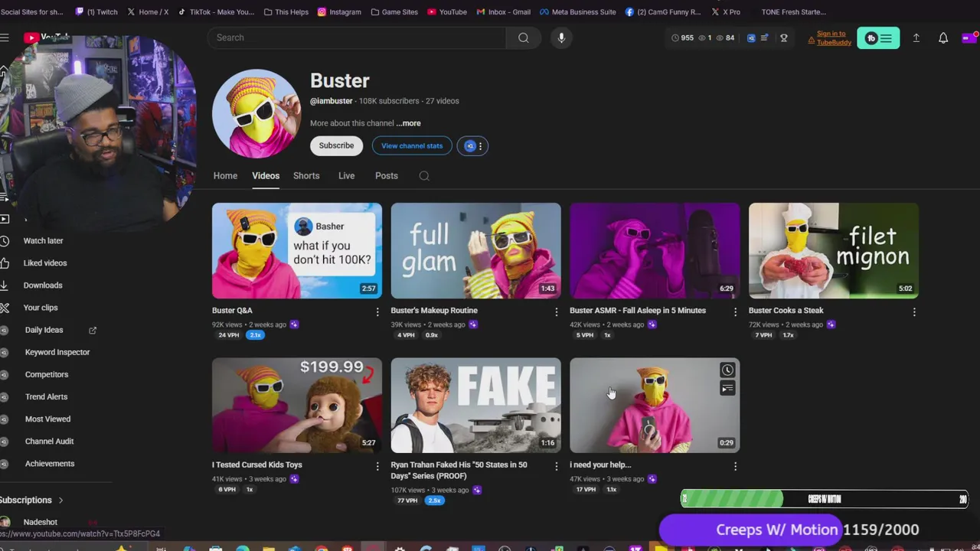Viewport: 980px width, 551px height.
Task: Open the Twitch bookmark in bookmarks bar
Action: 96,11
